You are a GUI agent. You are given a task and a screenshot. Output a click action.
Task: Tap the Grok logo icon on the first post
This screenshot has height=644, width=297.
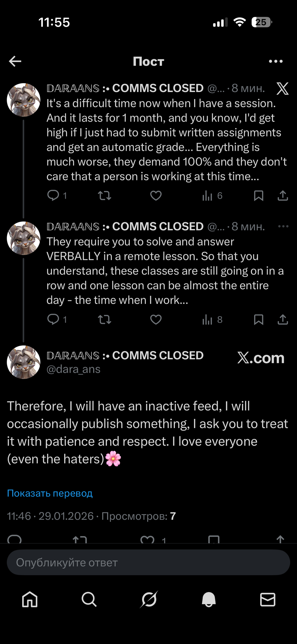(283, 89)
